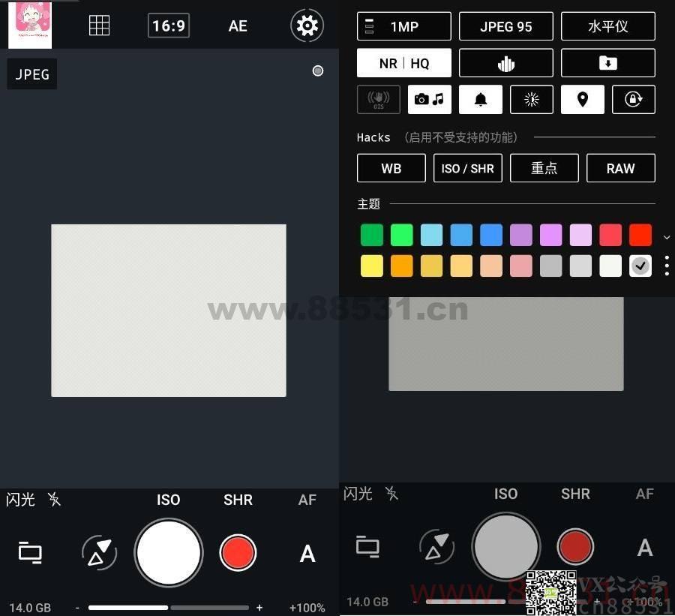Switch cameras with right flip icon
The width and height of the screenshot is (675, 616).
tap(436, 547)
